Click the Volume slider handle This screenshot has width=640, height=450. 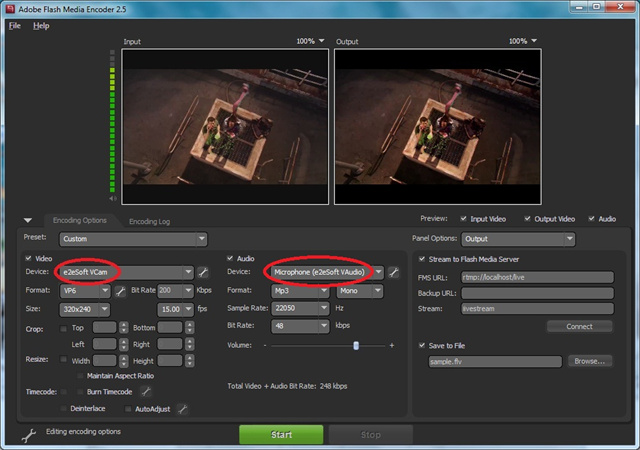pyautogui.click(x=356, y=346)
